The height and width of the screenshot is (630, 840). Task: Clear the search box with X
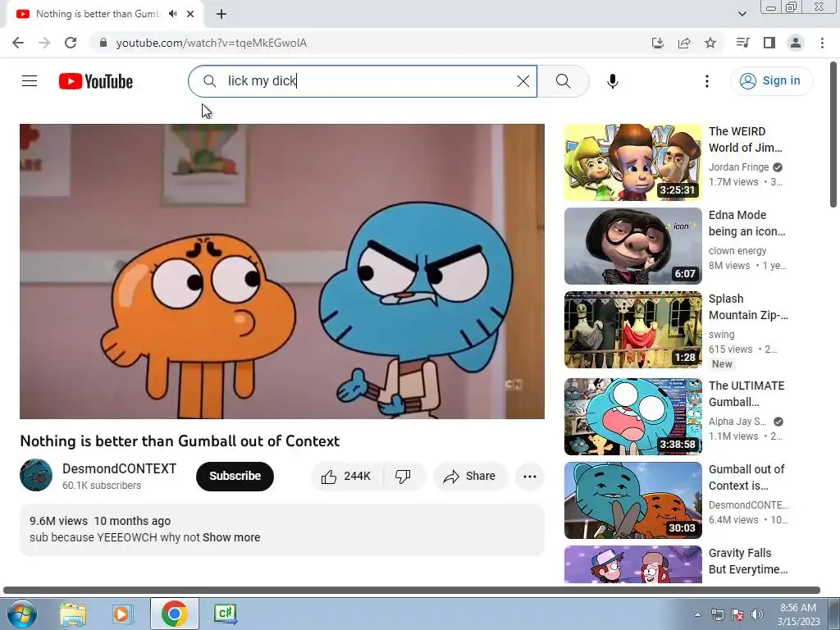tap(523, 81)
